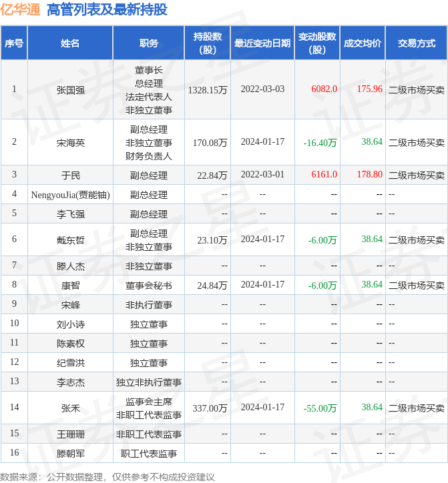Click the date 2022-03-03
Image resolution: width=448 pixels, height=483 pixels.
click(x=262, y=89)
